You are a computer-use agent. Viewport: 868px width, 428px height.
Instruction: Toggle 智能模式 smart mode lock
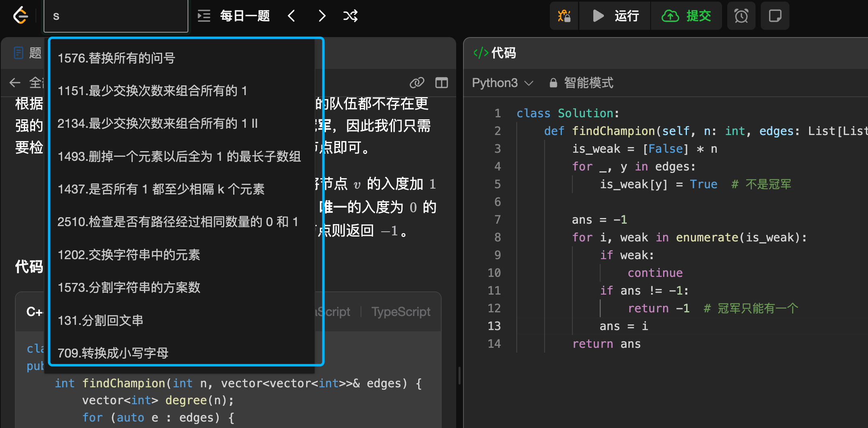[581, 83]
